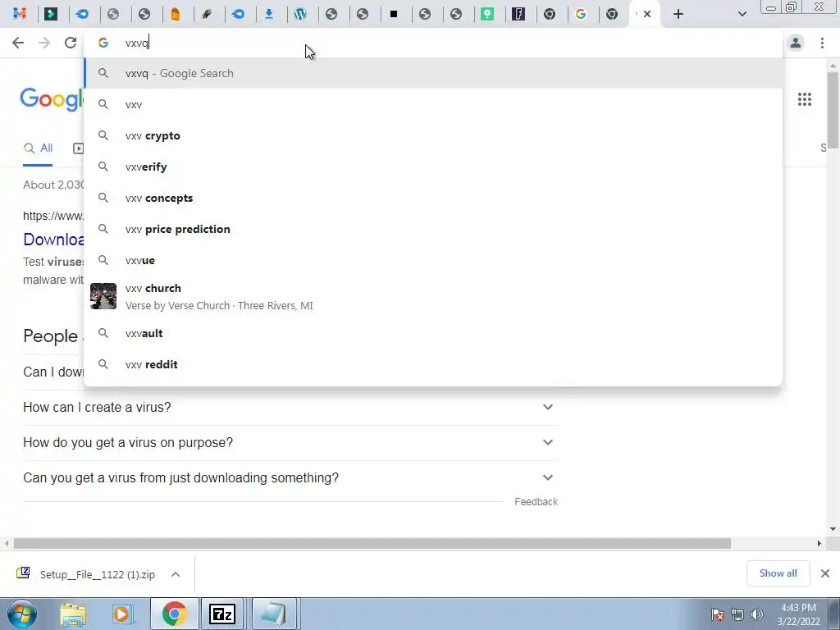Open the Windows Start menu
Viewport: 840px width, 630px height.
pos(22,614)
